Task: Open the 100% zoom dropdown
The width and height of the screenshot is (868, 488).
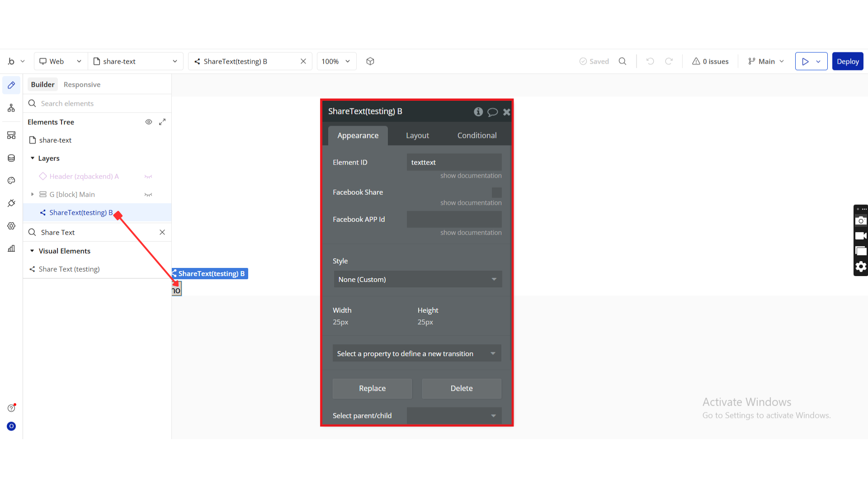Action: click(x=336, y=61)
